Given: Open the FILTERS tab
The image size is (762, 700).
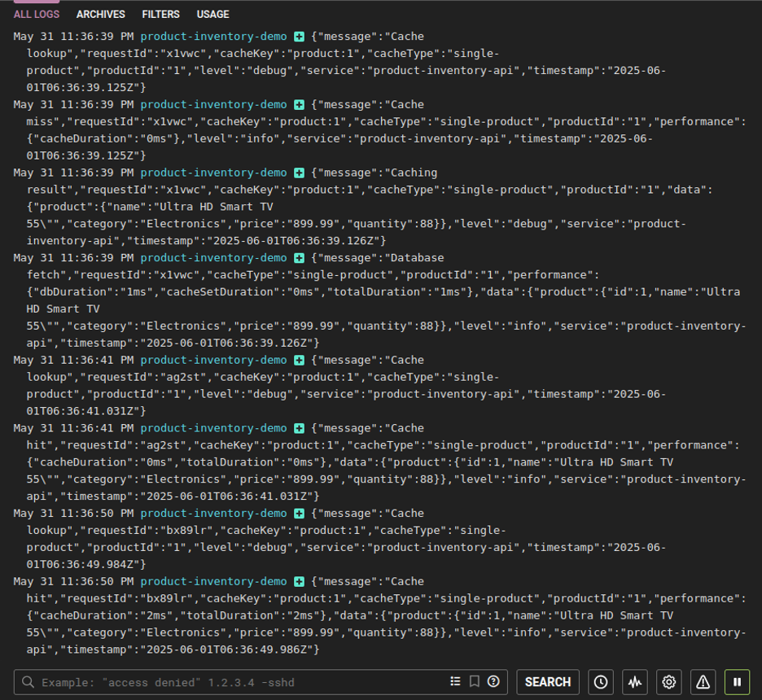Looking at the screenshot, I should pyautogui.click(x=161, y=14).
